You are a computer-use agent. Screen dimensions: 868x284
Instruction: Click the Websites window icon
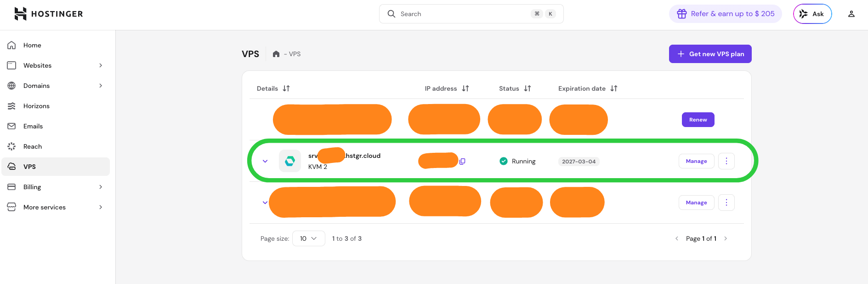click(x=12, y=65)
